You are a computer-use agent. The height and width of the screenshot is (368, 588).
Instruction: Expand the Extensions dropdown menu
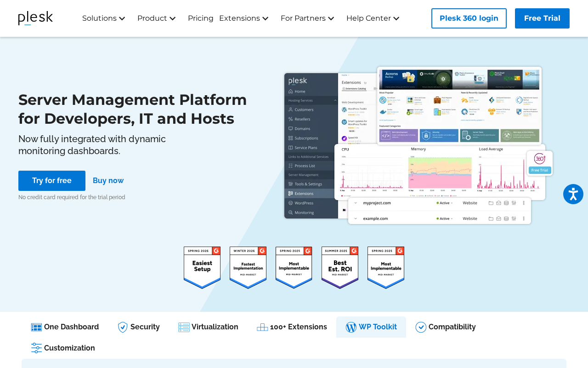coord(243,18)
